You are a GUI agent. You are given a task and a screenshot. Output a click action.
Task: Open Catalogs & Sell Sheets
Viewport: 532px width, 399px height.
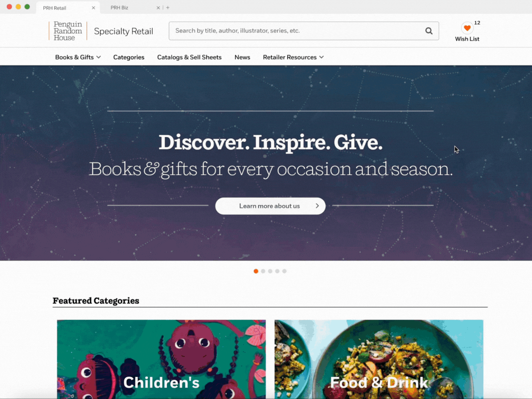coord(189,57)
